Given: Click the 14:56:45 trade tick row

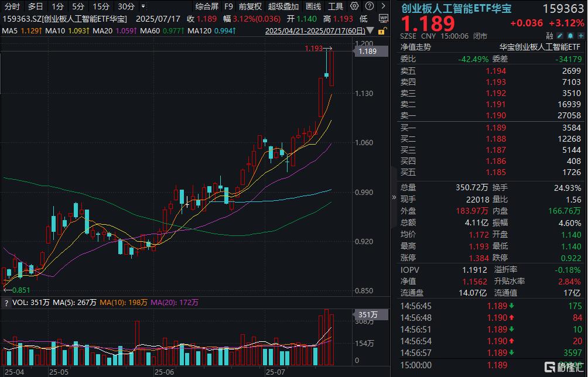Looking at the screenshot, I should pyautogui.click(x=491, y=306).
